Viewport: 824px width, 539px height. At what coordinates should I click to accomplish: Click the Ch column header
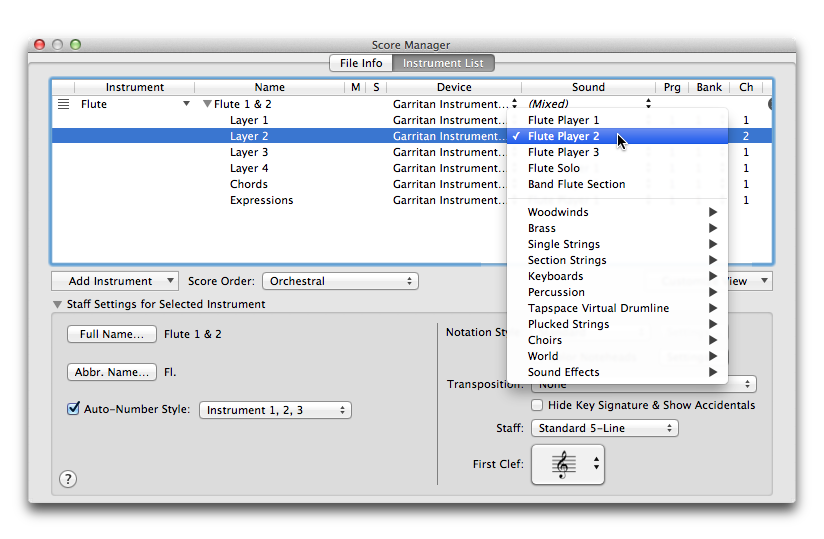746,87
